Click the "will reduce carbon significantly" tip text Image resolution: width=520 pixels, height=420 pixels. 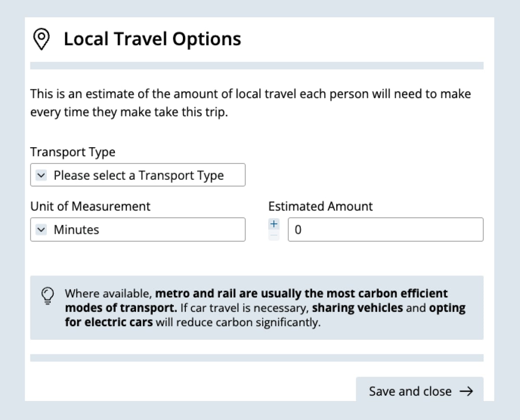tap(238, 323)
